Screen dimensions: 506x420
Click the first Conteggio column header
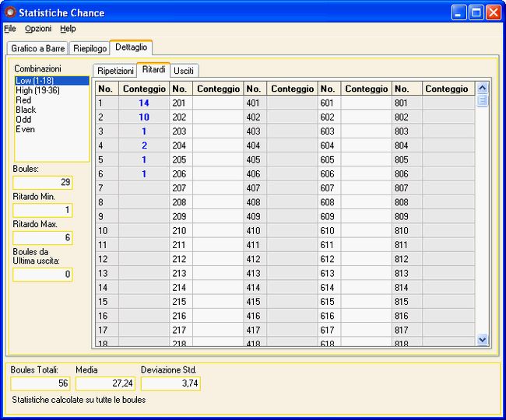click(x=144, y=89)
